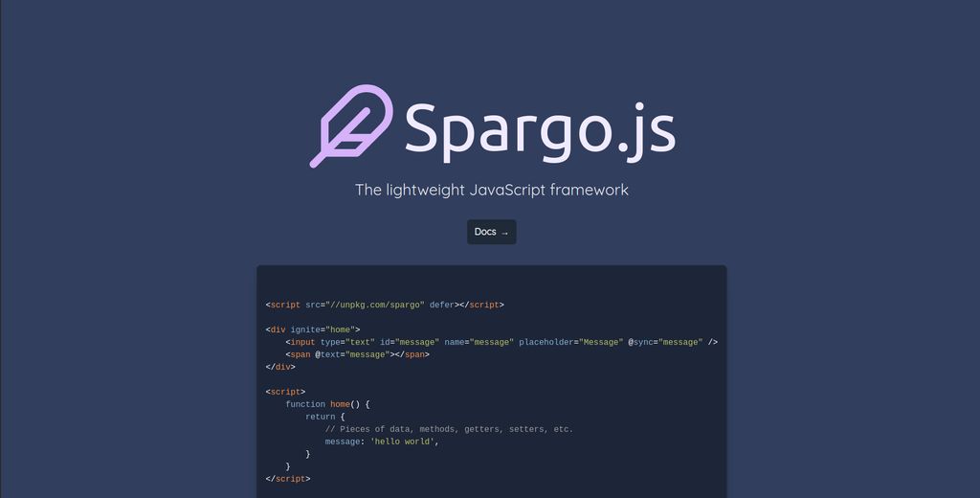Click the name="message" attribute in code
Screen dimensions: 980x498
pyautogui.click(x=479, y=342)
